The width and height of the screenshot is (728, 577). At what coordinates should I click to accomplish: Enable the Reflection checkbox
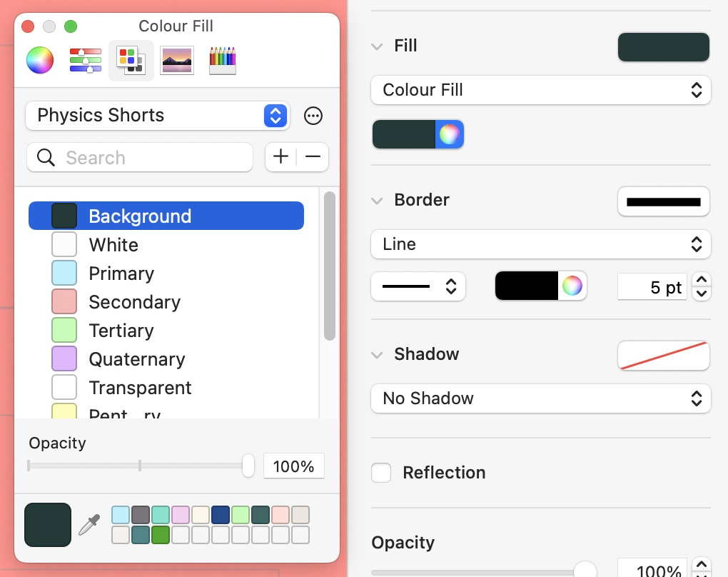381,473
